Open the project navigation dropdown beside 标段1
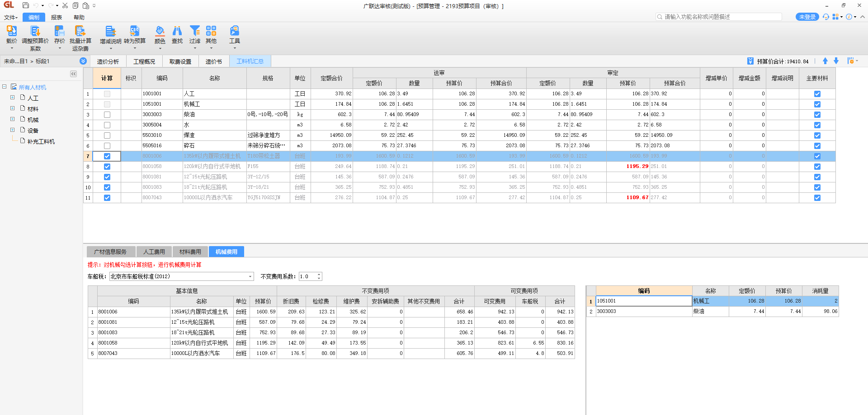 click(x=83, y=61)
